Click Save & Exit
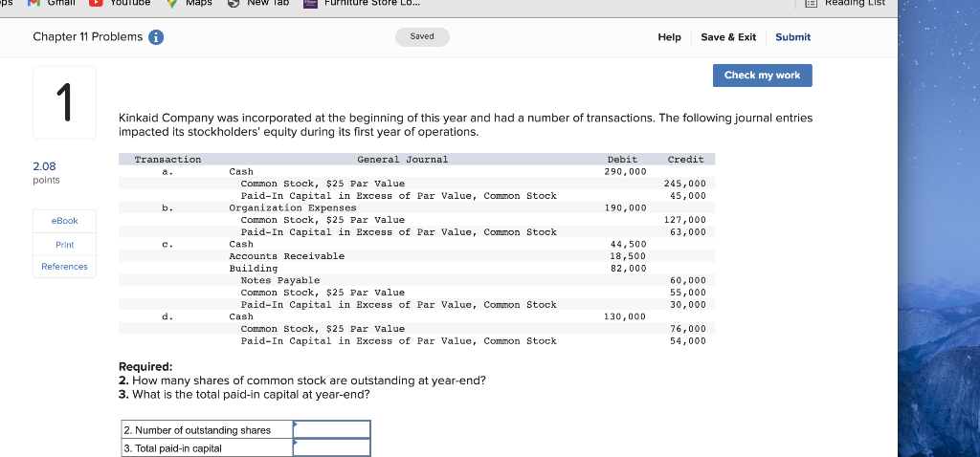Screen dimensions: 980x457 [728, 37]
